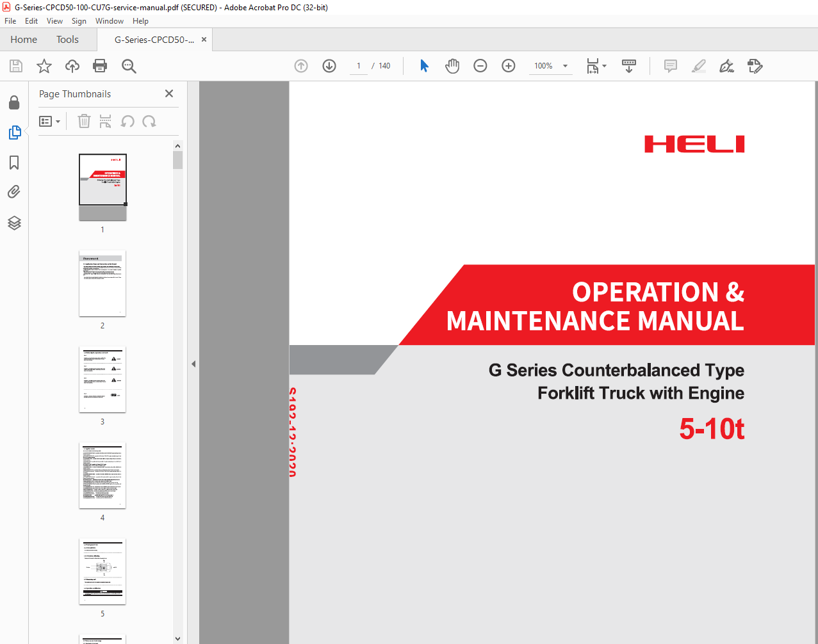Close the G-Series-CPCD50 document tab

204,40
